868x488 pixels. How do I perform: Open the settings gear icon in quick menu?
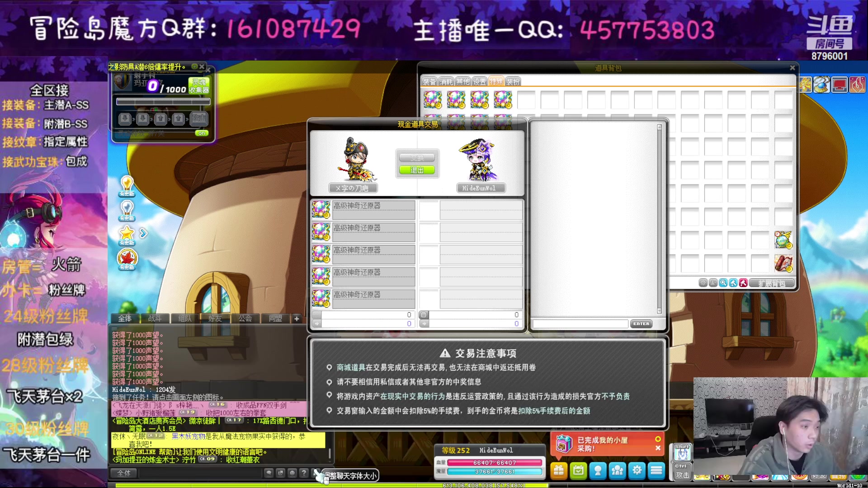click(x=637, y=471)
